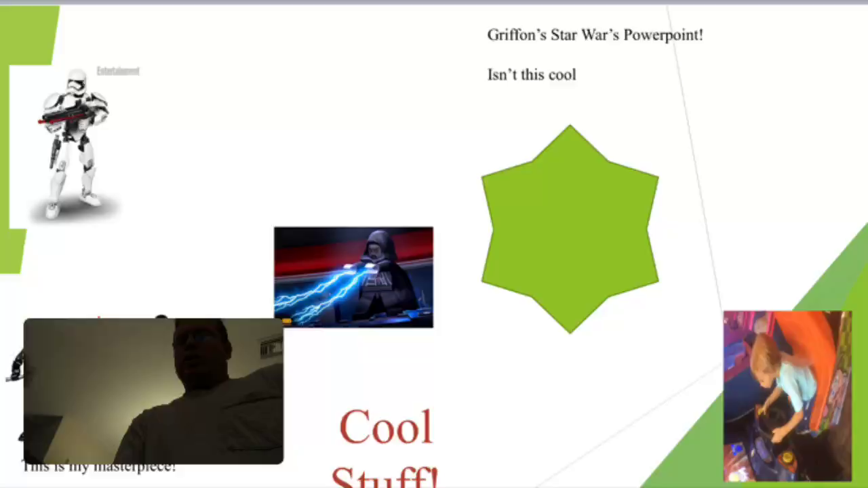This screenshot has height=488, width=868.
Task: Click the stormtrooper's helmet
Action: (77, 83)
